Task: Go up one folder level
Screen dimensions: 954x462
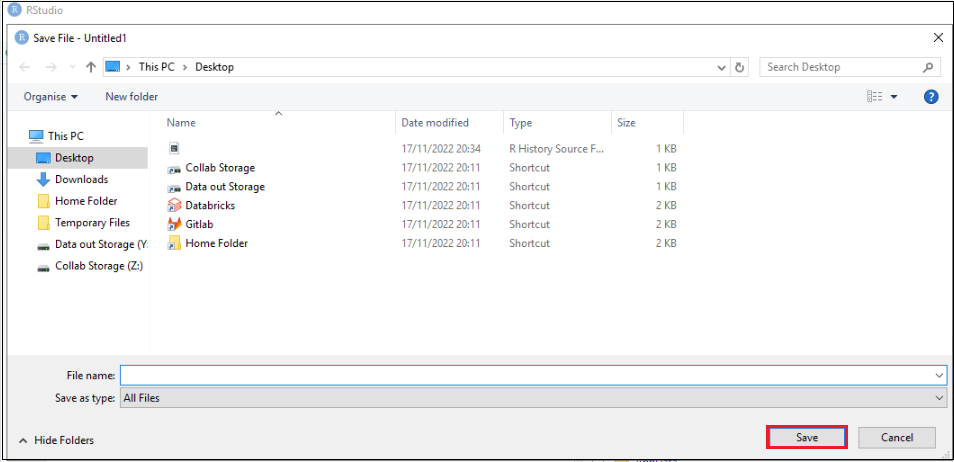Action: [91, 68]
